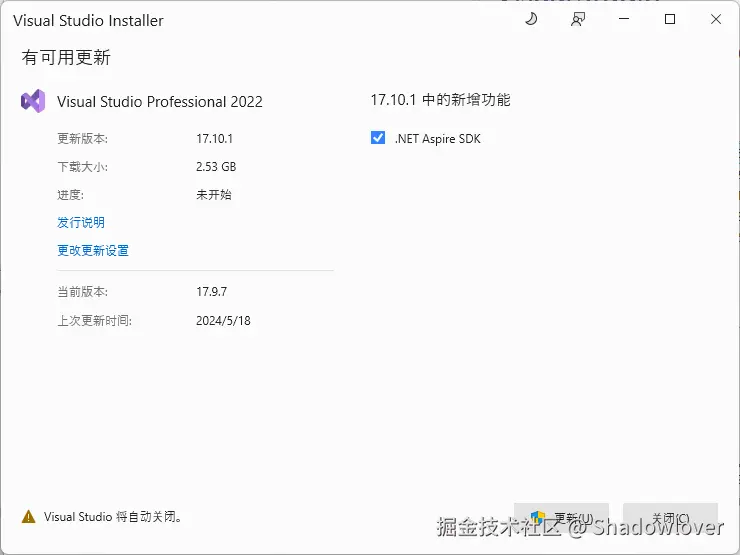Click the 更新版本 label

coord(83,139)
